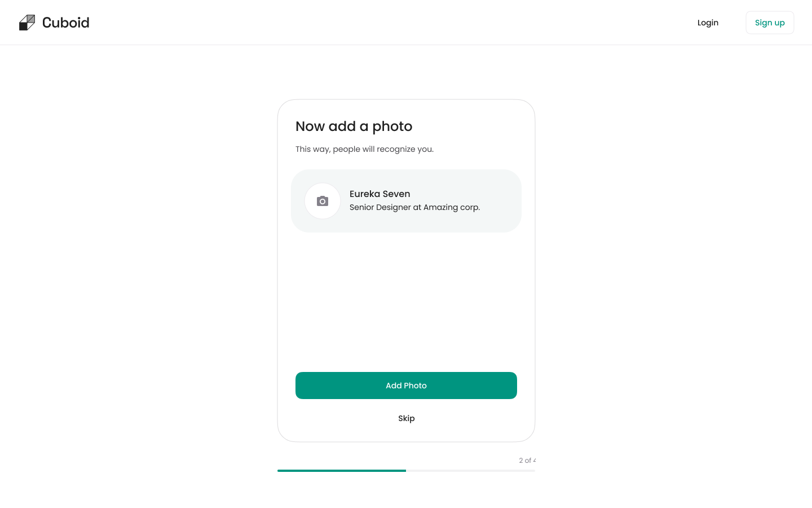Click the word "photo" in the heading

click(392, 126)
